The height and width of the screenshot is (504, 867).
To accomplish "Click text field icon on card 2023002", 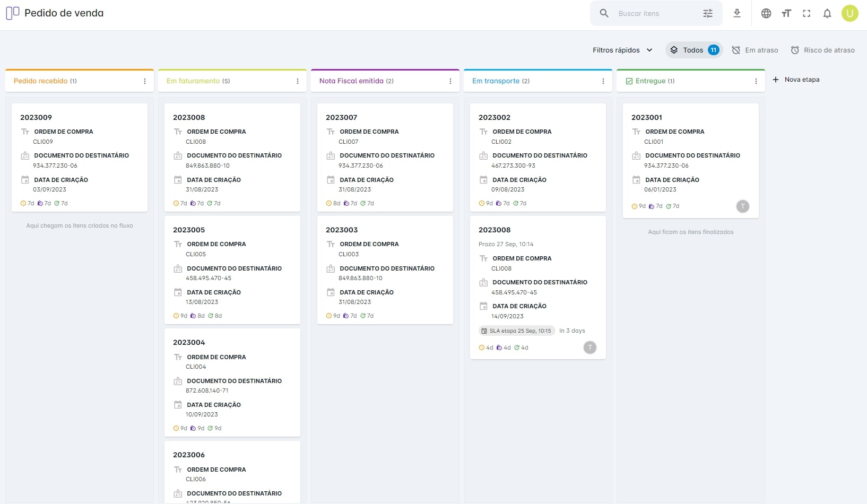I will point(483,132).
